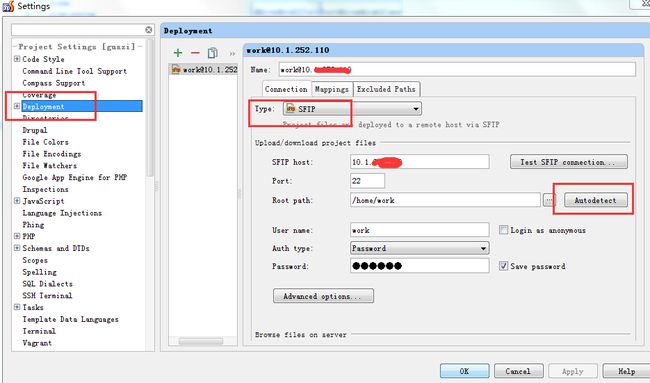650x383 pixels.
Task: Click the User name field
Action: click(x=420, y=230)
